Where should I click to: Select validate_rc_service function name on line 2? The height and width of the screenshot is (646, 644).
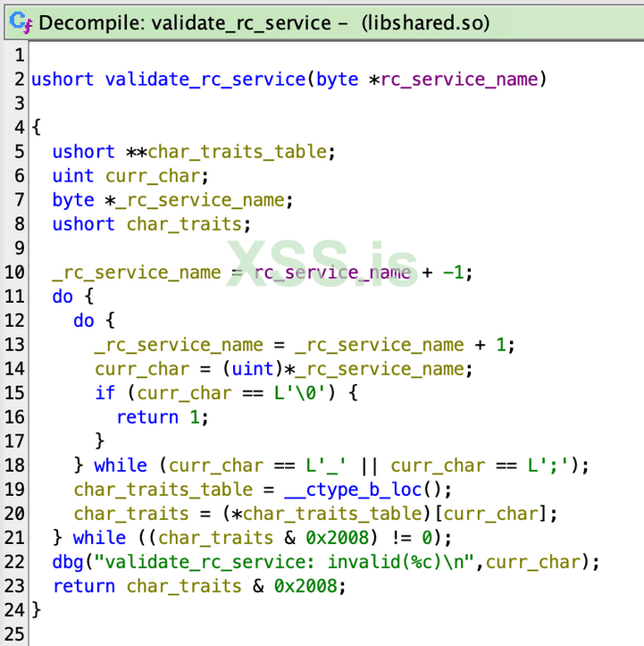(205, 79)
